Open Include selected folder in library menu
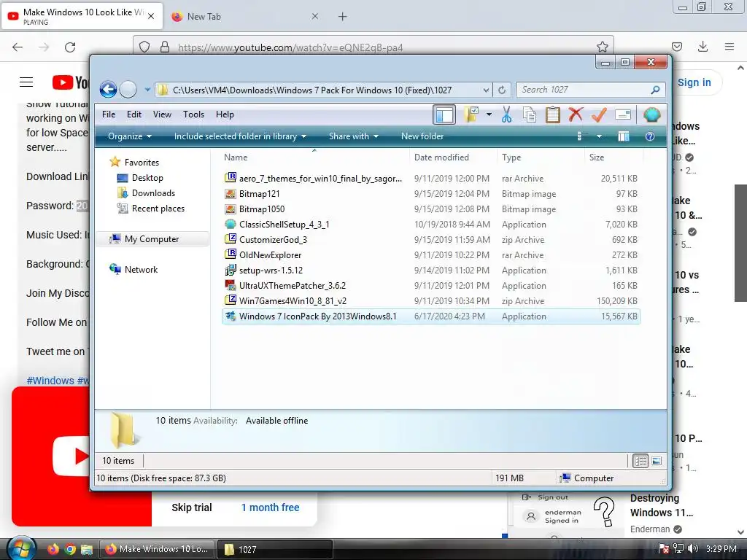747x560 pixels. (240, 136)
